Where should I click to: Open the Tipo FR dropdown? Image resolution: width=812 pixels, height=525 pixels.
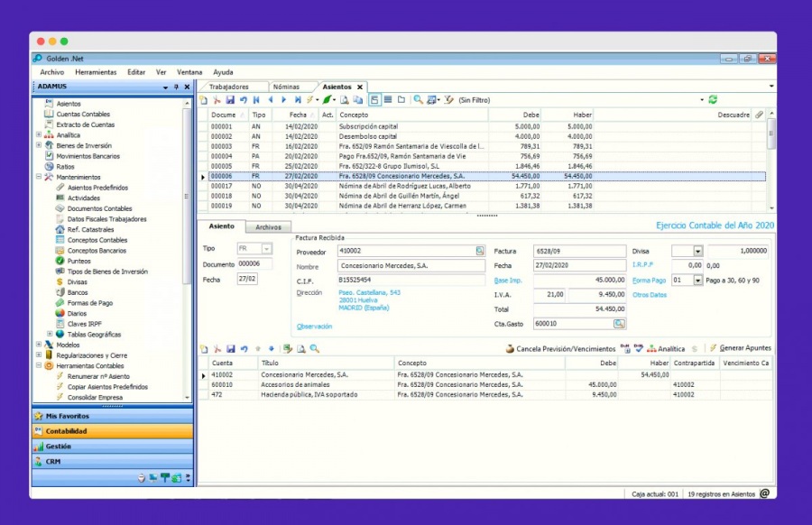coord(266,249)
